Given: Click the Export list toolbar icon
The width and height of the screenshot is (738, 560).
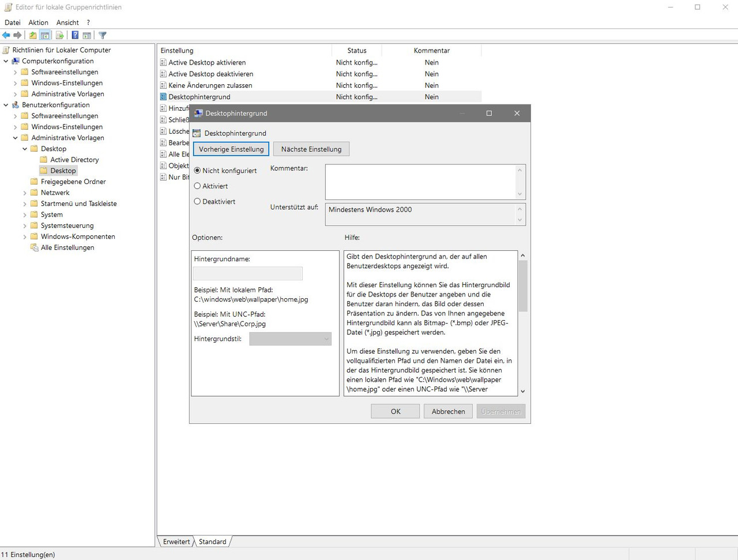Looking at the screenshot, I should (x=59, y=35).
